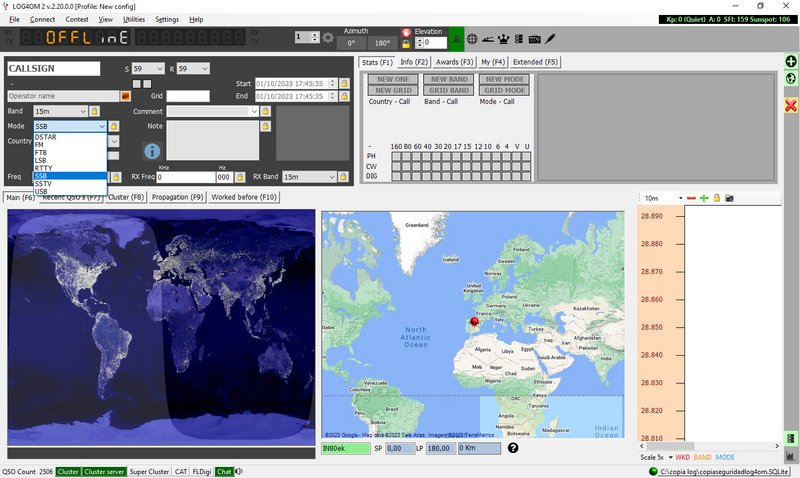
Task: Toggle the Cluster server status indicator
Action: [x=104, y=472]
